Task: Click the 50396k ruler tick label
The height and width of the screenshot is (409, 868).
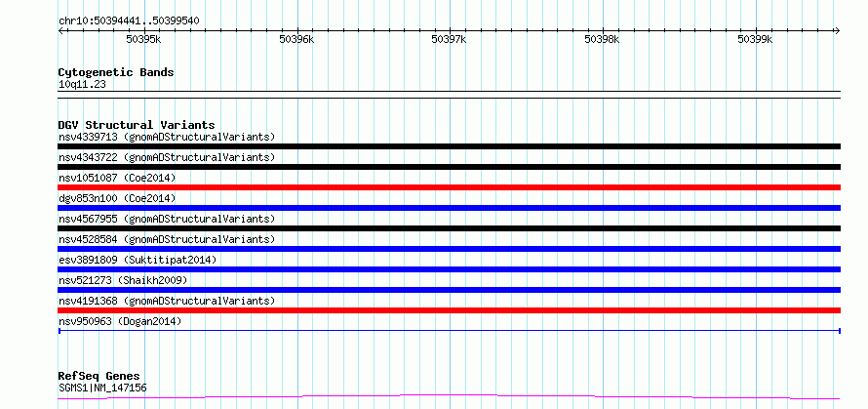Action: coord(296,39)
